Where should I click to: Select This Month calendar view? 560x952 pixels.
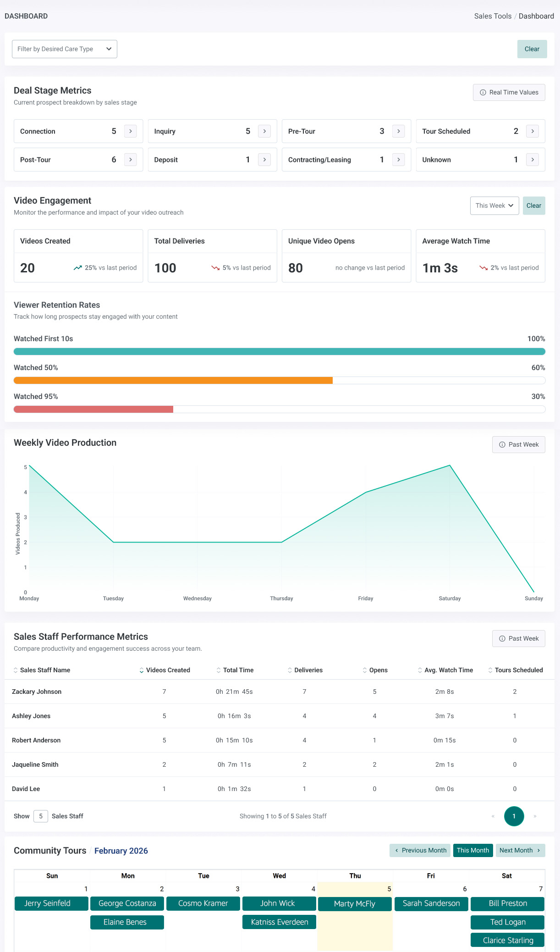coord(473,850)
